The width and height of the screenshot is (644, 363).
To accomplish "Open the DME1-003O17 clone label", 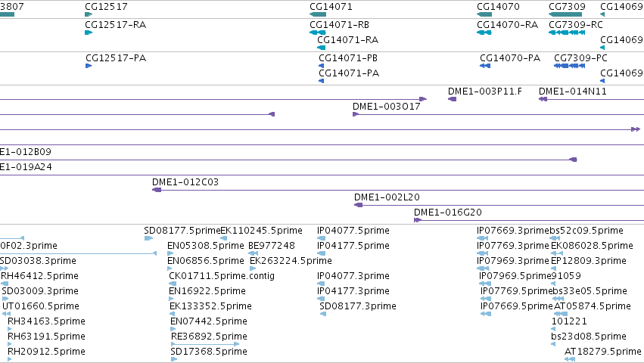I will pos(387,107).
